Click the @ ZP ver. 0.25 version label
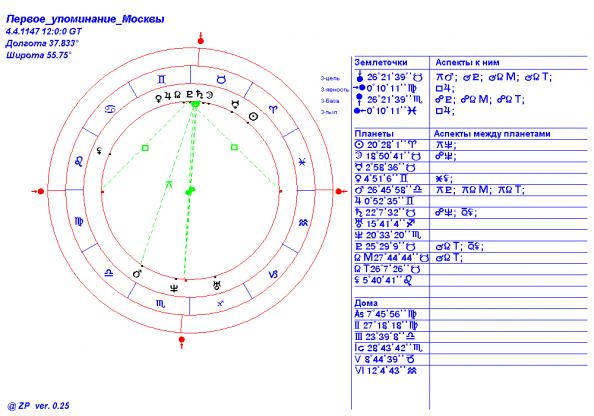The height and width of the screenshot is (416, 594). tap(38, 406)
